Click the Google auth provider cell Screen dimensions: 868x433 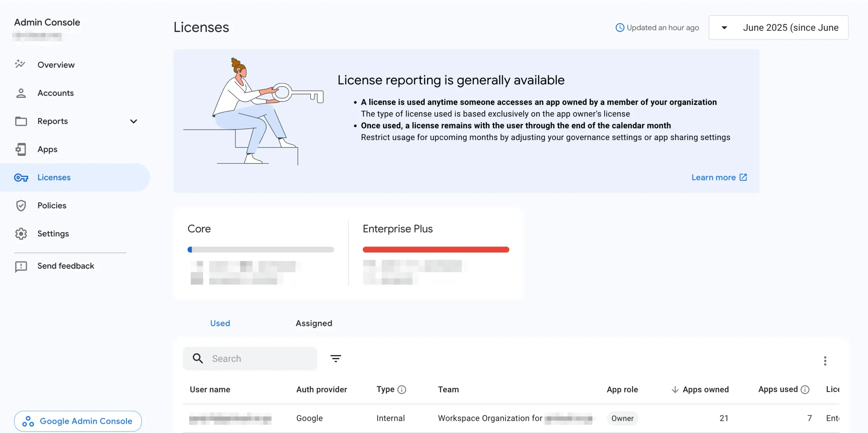click(x=310, y=418)
